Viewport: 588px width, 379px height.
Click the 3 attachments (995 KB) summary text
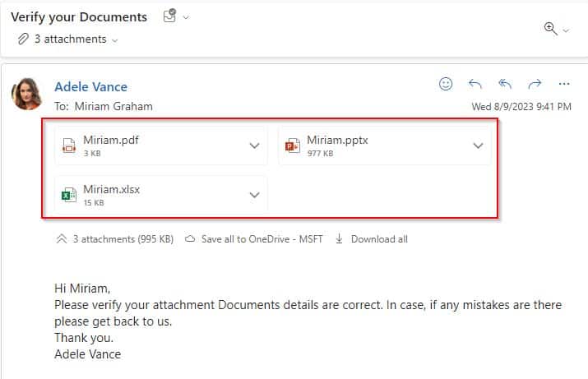[123, 239]
